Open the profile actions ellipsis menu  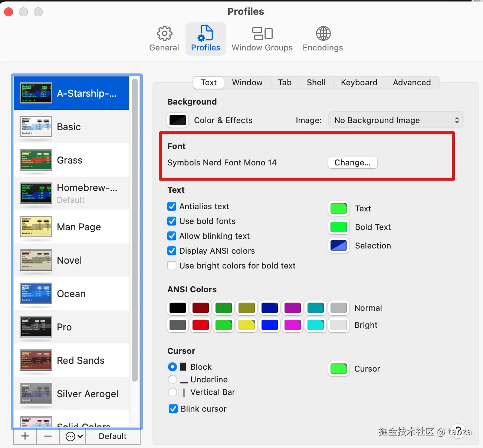(73, 436)
